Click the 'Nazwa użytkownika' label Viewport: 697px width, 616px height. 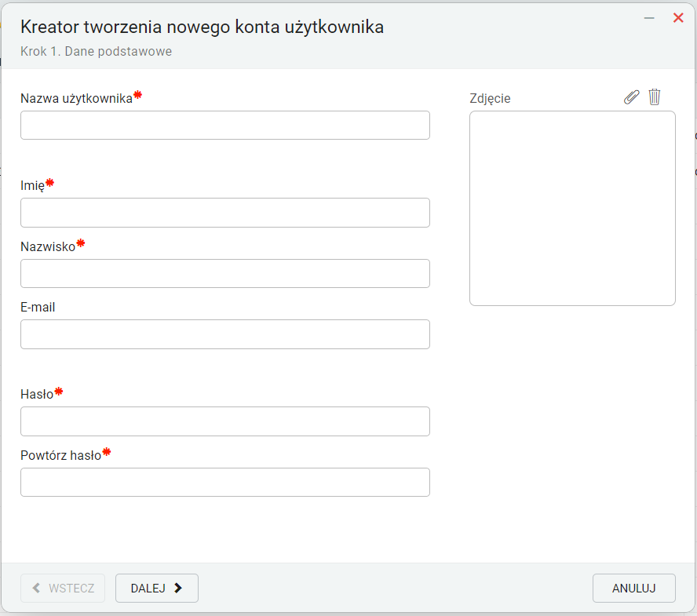(x=76, y=98)
